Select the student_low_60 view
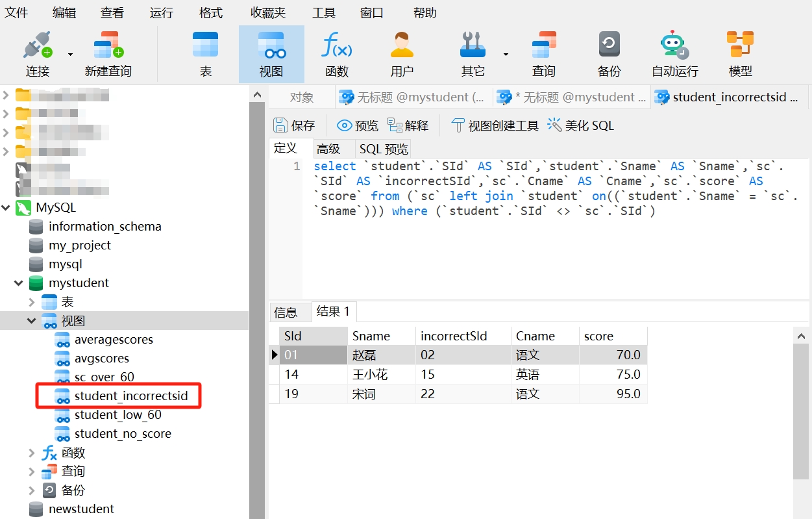This screenshot has width=812, height=519. 117,415
